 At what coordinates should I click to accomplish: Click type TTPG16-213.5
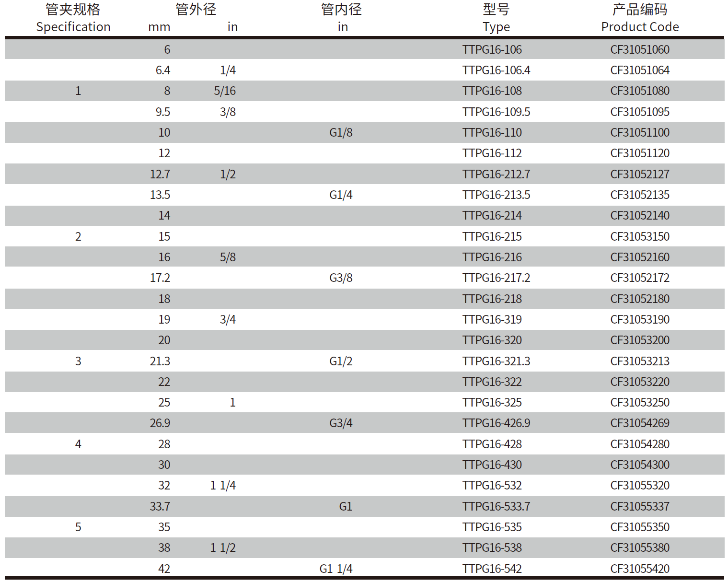tap(496, 195)
